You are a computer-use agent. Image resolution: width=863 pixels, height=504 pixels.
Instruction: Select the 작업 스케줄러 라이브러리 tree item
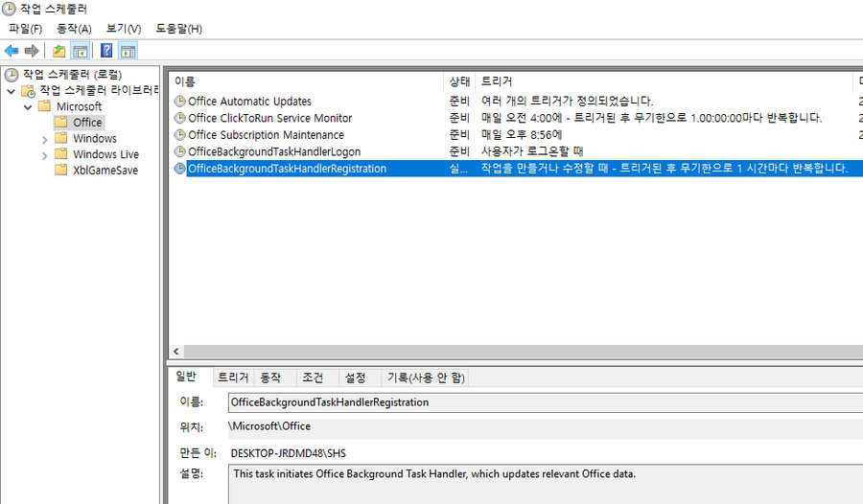[99, 91]
